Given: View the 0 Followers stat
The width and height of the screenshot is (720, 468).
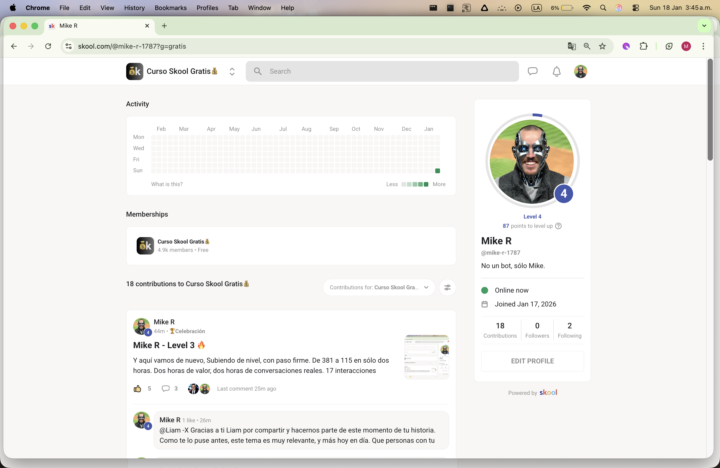Looking at the screenshot, I should pyautogui.click(x=537, y=330).
